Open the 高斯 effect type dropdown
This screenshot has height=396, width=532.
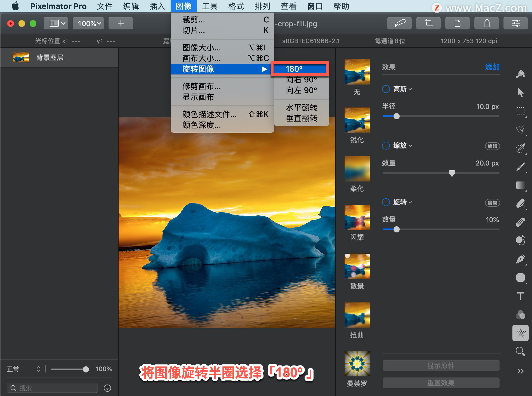[x=402, y=89]
